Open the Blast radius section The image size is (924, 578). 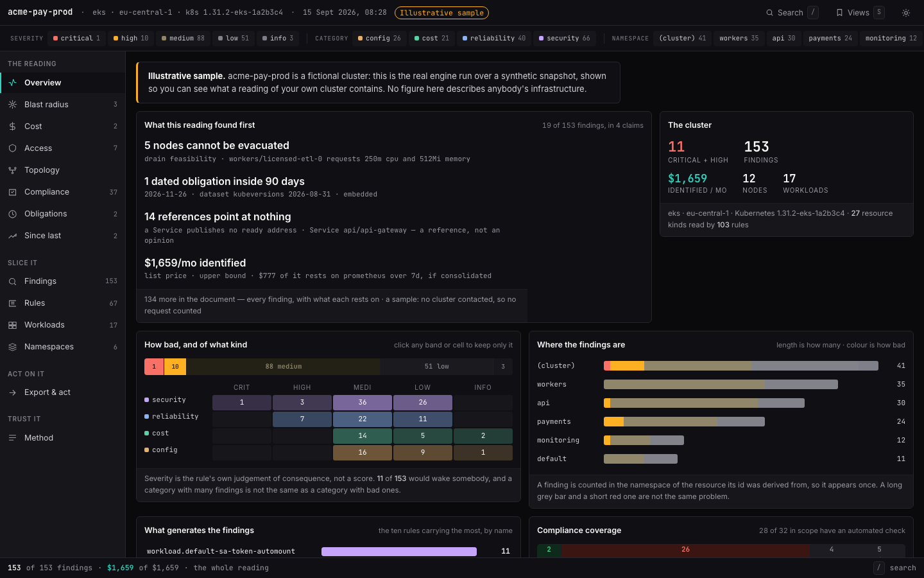click(x=62, y=105)
